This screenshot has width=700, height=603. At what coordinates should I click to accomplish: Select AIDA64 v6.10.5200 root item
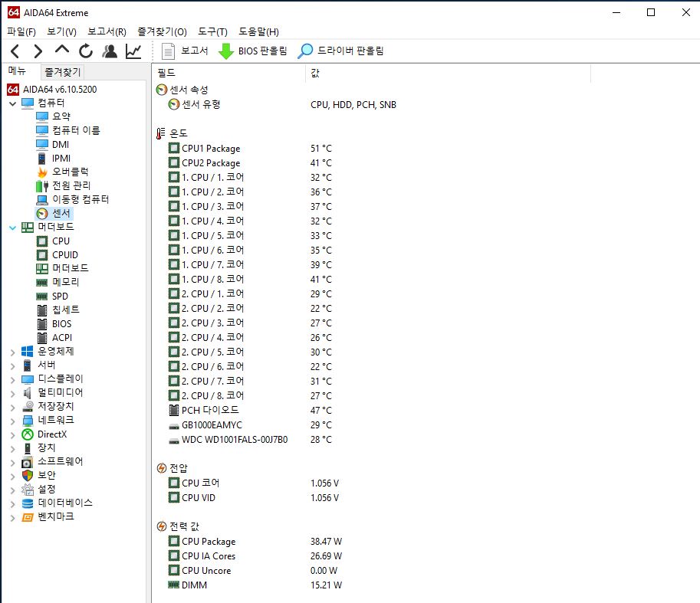pyautogui.click(x=52, y=89)
